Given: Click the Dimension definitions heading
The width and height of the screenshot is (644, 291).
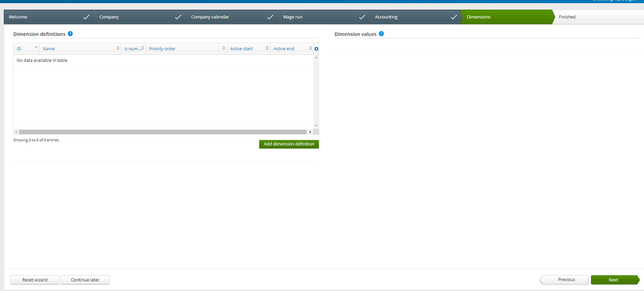Looking at the screenshot, I should click(39, 34).
